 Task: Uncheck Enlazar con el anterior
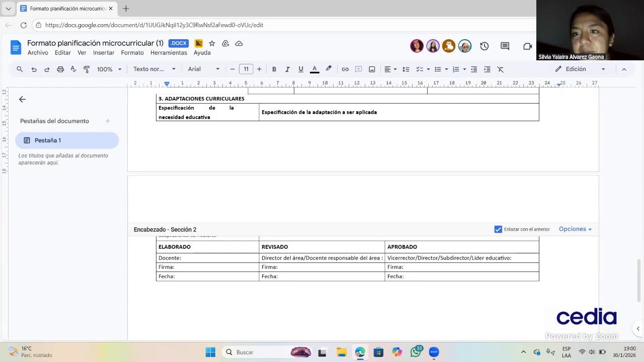point(498,229)
